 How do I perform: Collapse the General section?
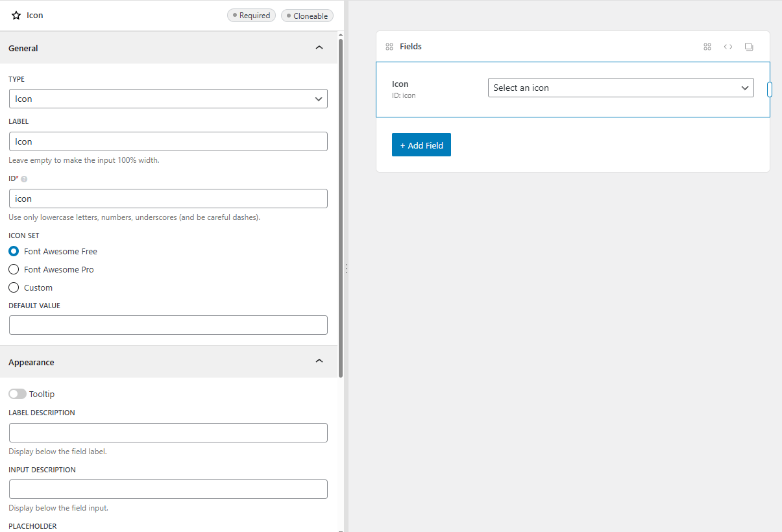click(319, 47)
